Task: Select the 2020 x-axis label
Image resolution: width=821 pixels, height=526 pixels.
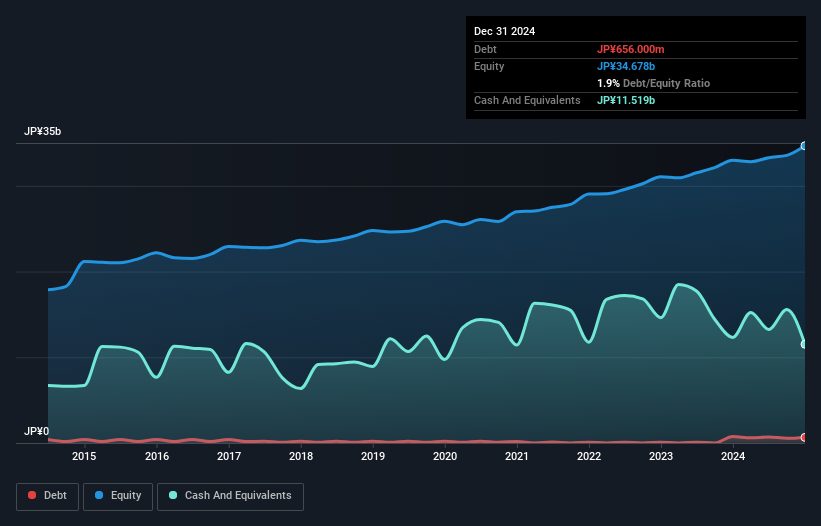Action: tap(445, 456)
